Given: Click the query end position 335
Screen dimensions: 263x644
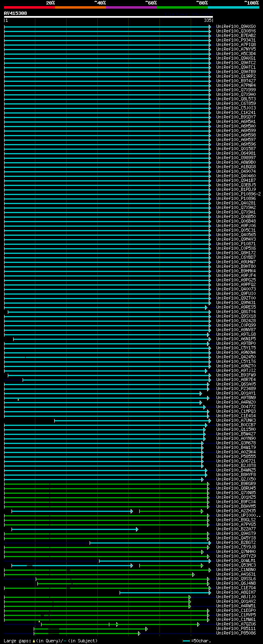Looking at the screenshot, I should 208,20.
